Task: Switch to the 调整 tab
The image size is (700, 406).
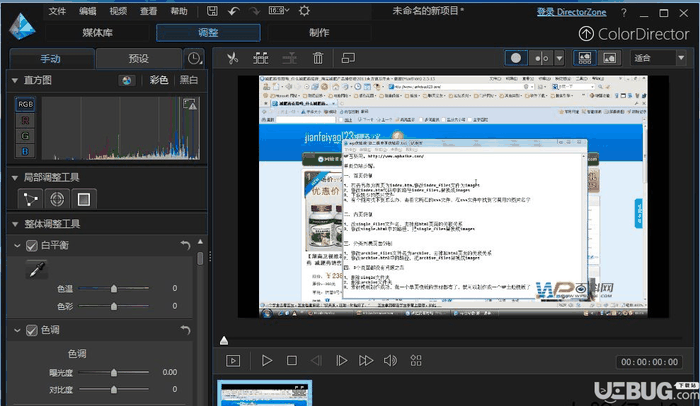Action: coord(208,33)
